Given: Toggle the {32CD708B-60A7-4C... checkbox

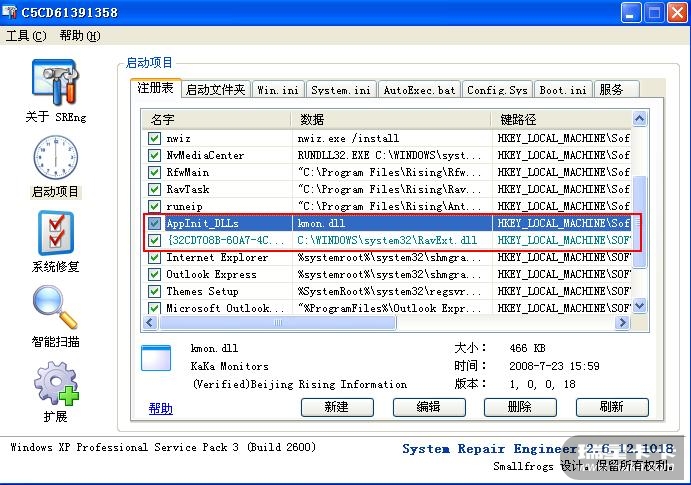Looking at the screenshot, I should pos(154,240).
